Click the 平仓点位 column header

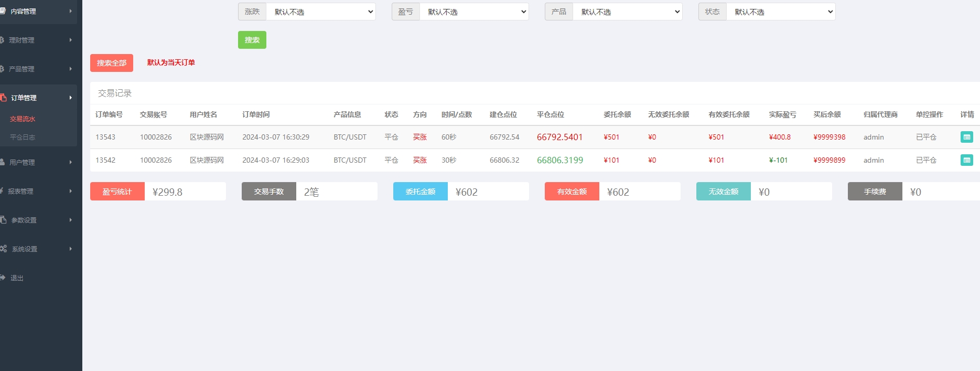[551, 114]
